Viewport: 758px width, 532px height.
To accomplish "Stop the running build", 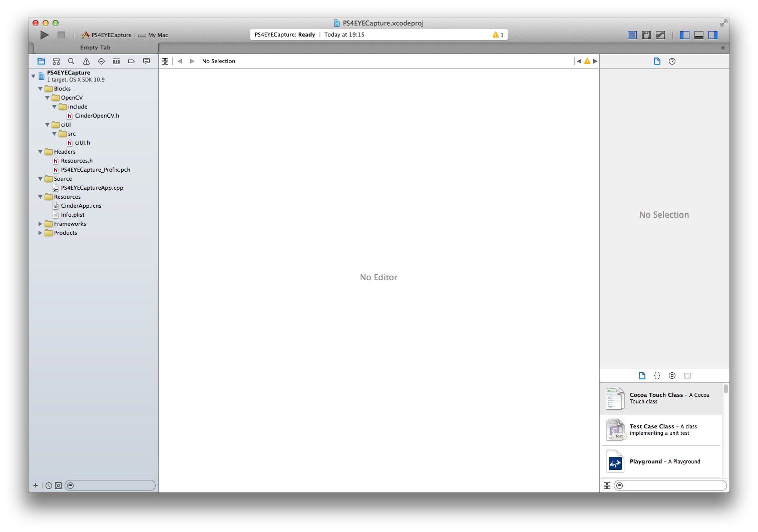I will pos(61,35).
